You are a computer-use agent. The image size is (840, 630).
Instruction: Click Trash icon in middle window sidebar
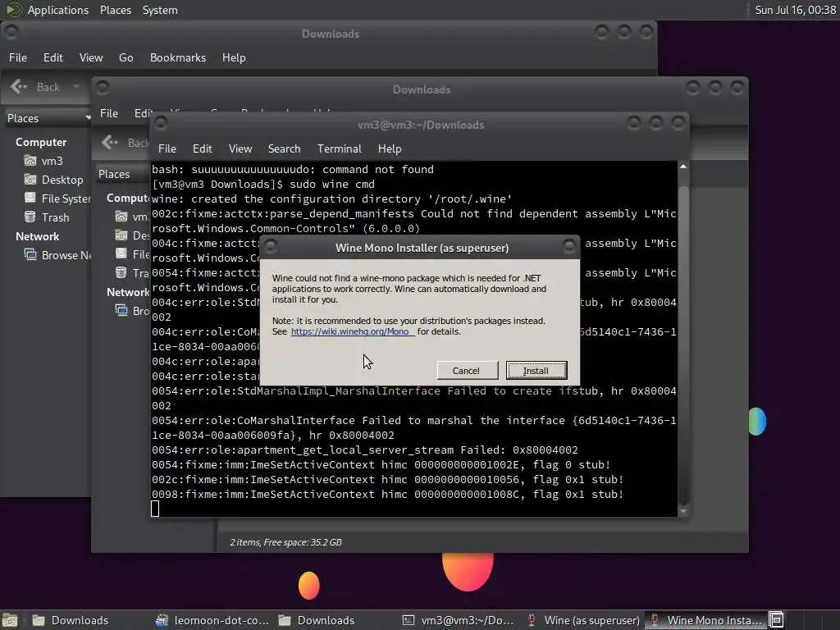[x=121, y=272]
